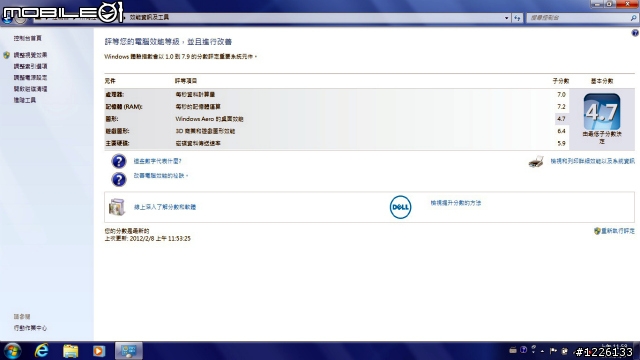
Task: Open the address bar history dropdown arrow
Action: (507, 18)
